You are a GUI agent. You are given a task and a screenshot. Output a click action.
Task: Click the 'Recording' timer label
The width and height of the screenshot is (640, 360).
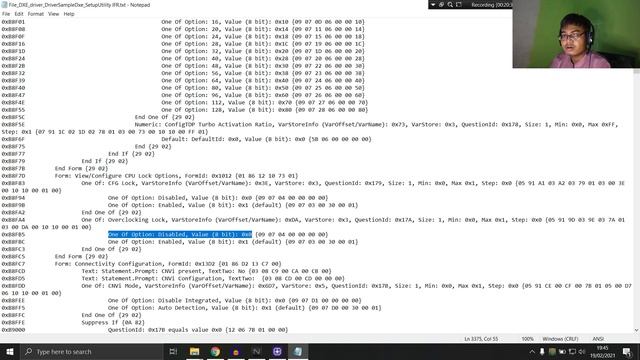[x=491, y=5]
